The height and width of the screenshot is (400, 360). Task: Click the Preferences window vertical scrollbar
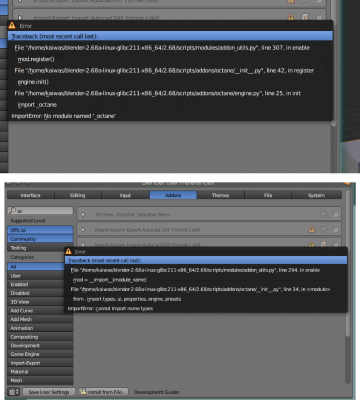(x=348, y=263)
